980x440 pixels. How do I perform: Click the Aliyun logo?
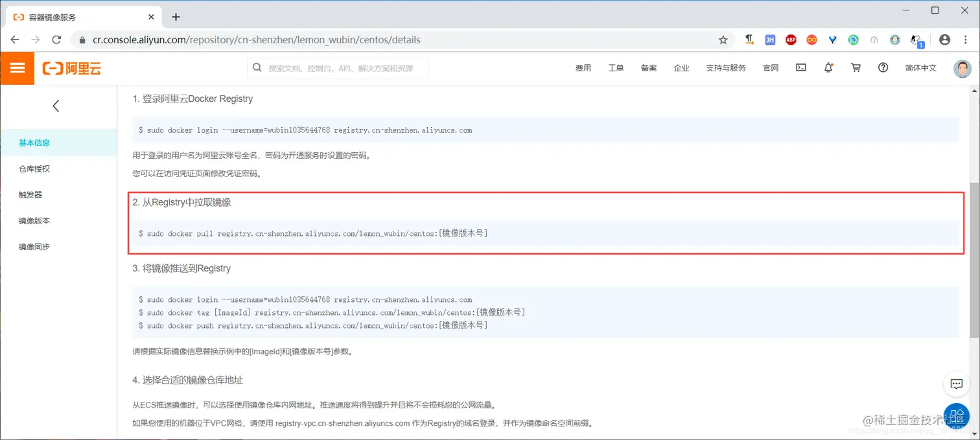[72, 68]
